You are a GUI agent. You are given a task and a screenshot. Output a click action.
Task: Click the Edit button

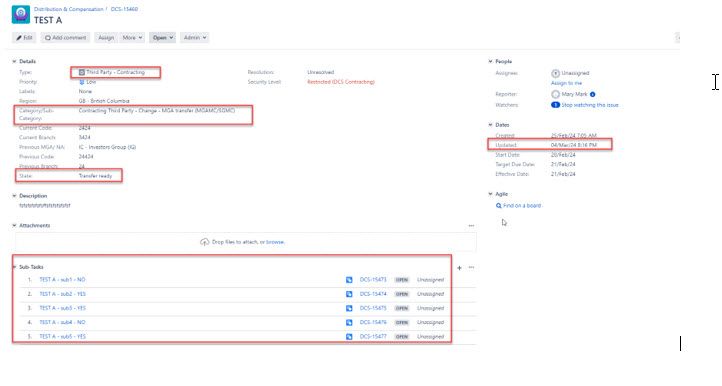[x=24, y=38]
